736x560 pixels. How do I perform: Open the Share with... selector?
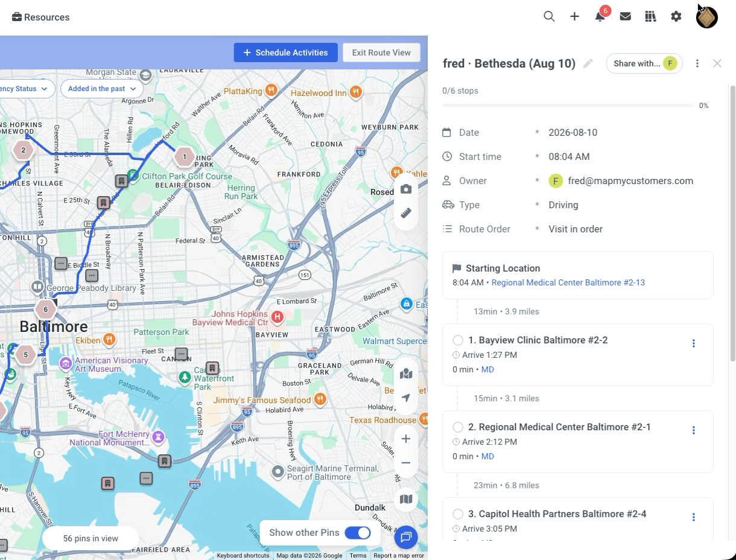tap(644, 63)
